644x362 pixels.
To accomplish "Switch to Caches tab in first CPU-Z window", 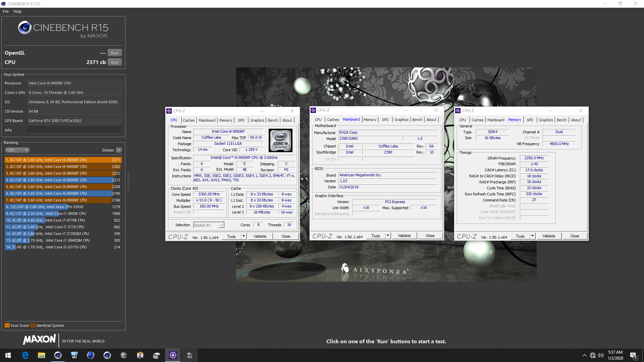I will (189, 120).
